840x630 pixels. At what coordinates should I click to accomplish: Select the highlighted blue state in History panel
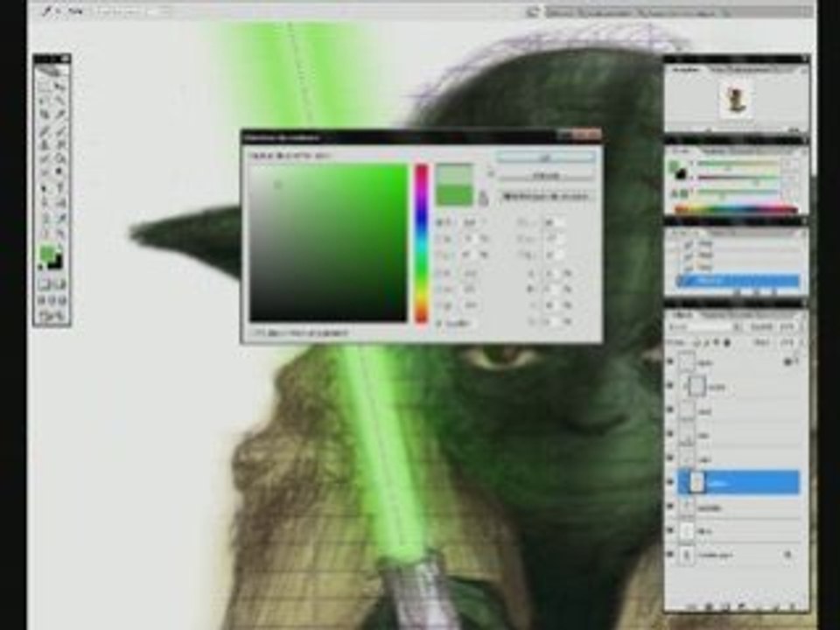pyautogui.click(x=738, y=280)
